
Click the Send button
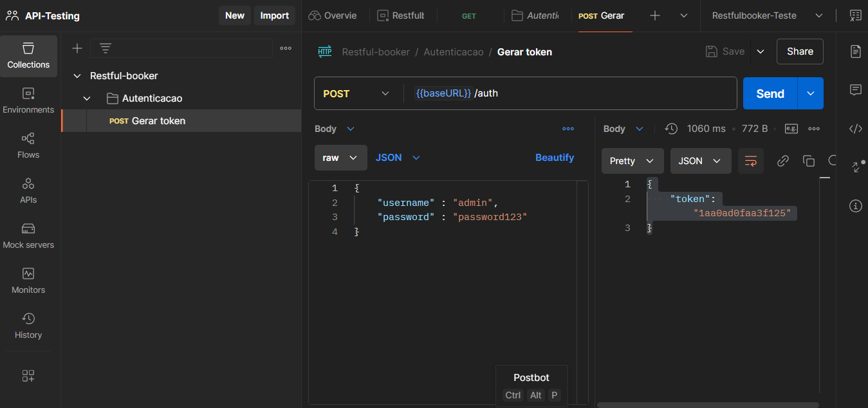770,93
